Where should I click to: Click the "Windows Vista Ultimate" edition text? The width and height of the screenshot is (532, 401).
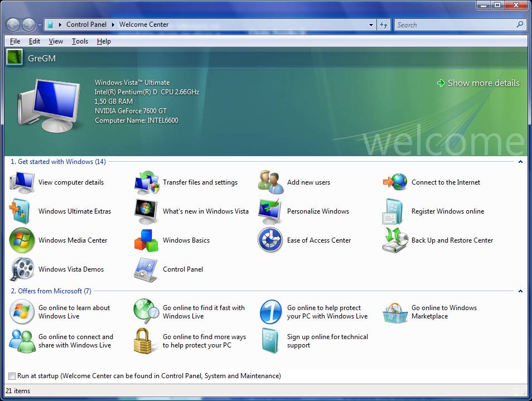[x=132, y=83]
